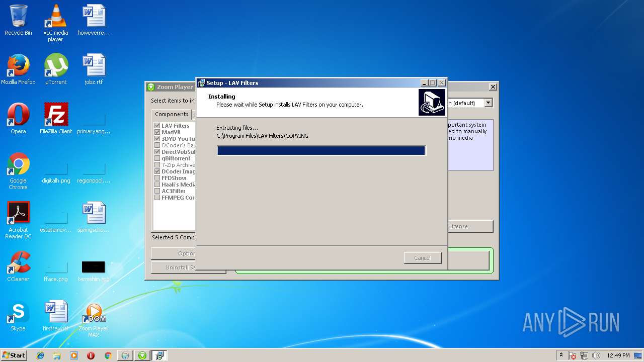The image size is (644, 362).
Task: Toggle the DirectVobSub checkbox
Action: point(157,152)
